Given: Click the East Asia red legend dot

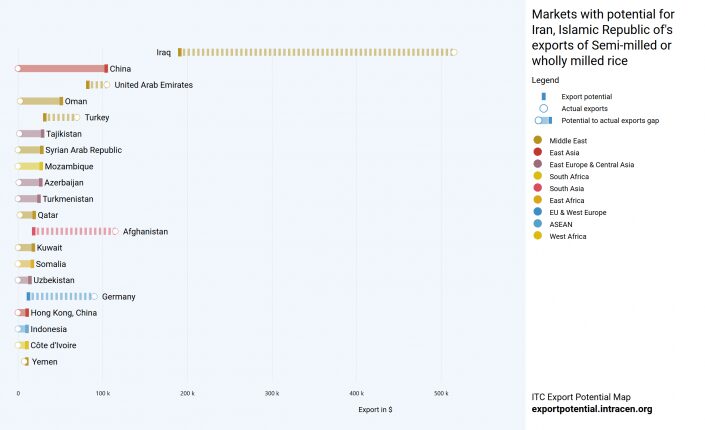Looking at the screenshot, I should click(537, 152).
